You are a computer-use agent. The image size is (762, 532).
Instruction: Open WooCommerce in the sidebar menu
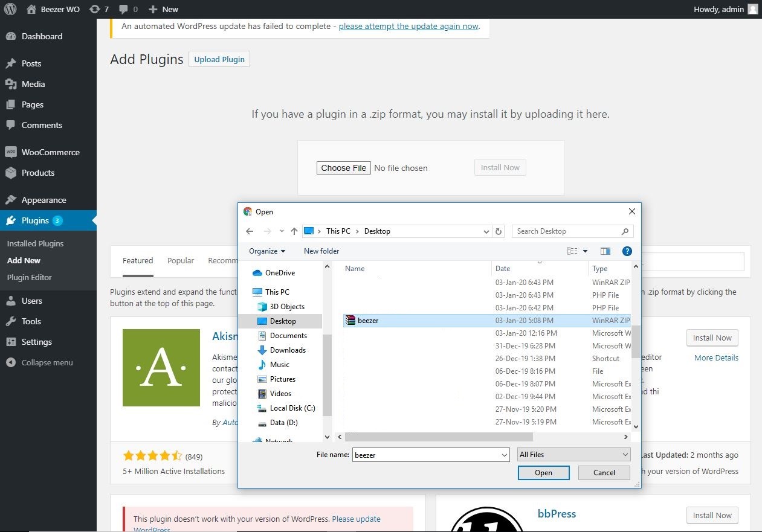pyautogui.click(x=50, y=152)
